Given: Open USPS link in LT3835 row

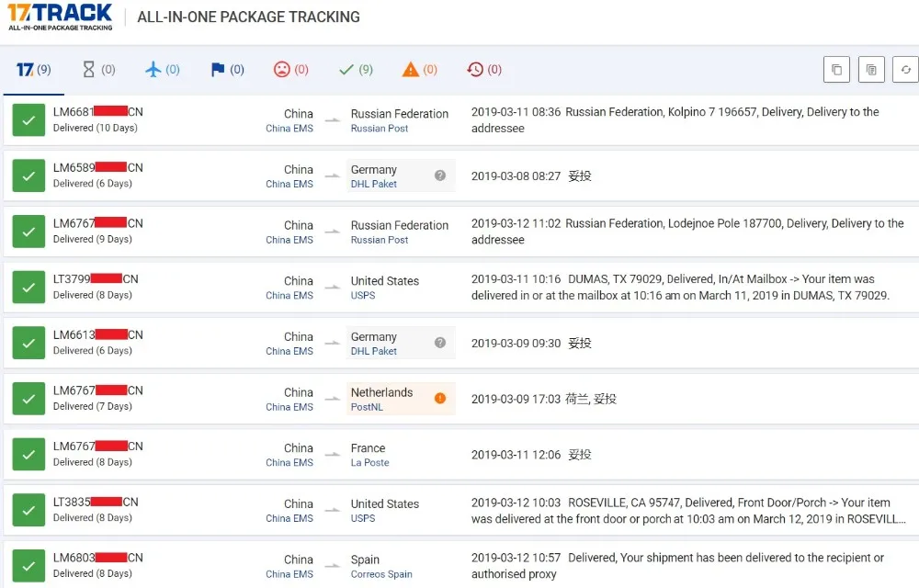Looking at the screenshot, I should (x=363, y=518).
